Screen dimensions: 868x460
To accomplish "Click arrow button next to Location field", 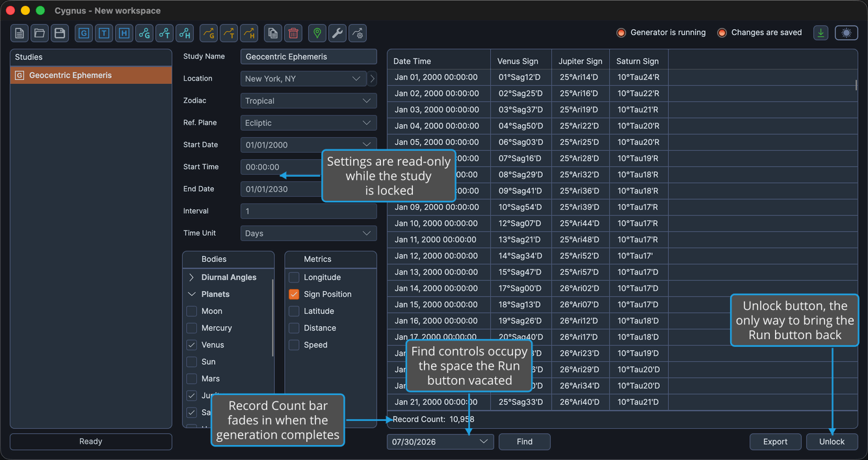I will [x=372, y=79].
